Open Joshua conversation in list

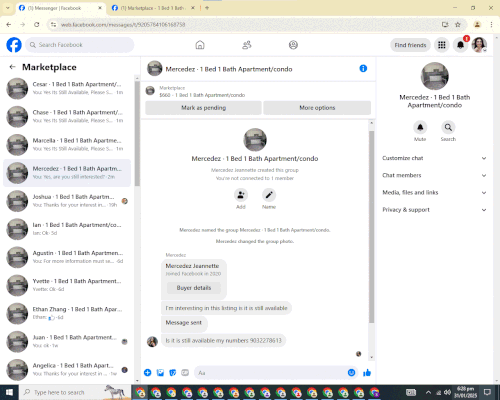67,201
